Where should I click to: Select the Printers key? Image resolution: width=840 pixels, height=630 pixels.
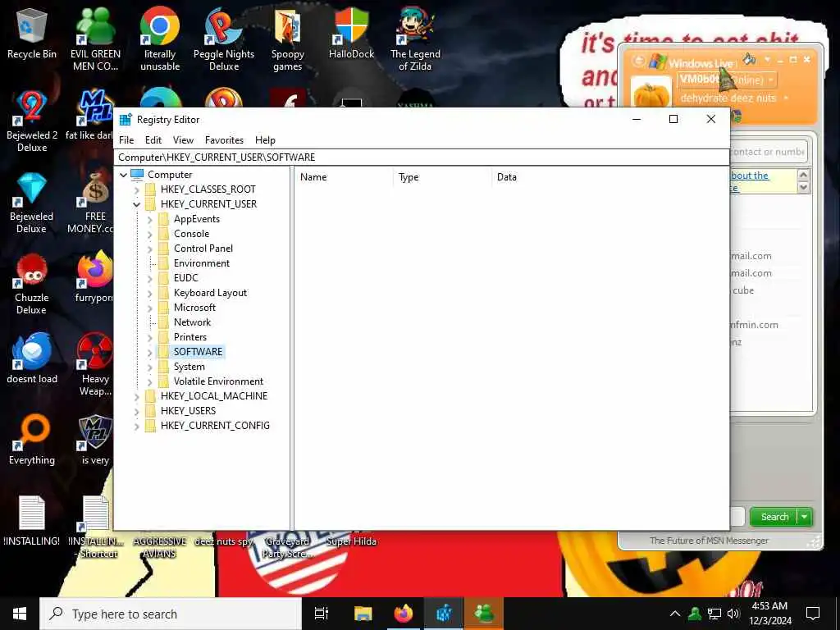pos(190,337)
